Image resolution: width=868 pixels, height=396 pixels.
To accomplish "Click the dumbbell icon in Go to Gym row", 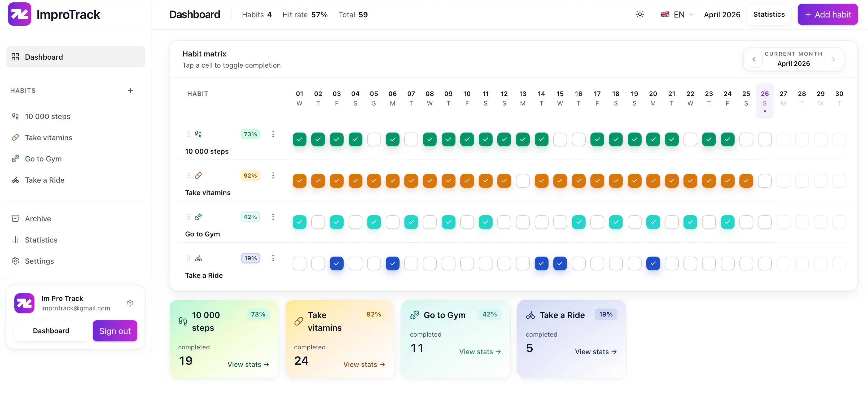I will point(199,217).
